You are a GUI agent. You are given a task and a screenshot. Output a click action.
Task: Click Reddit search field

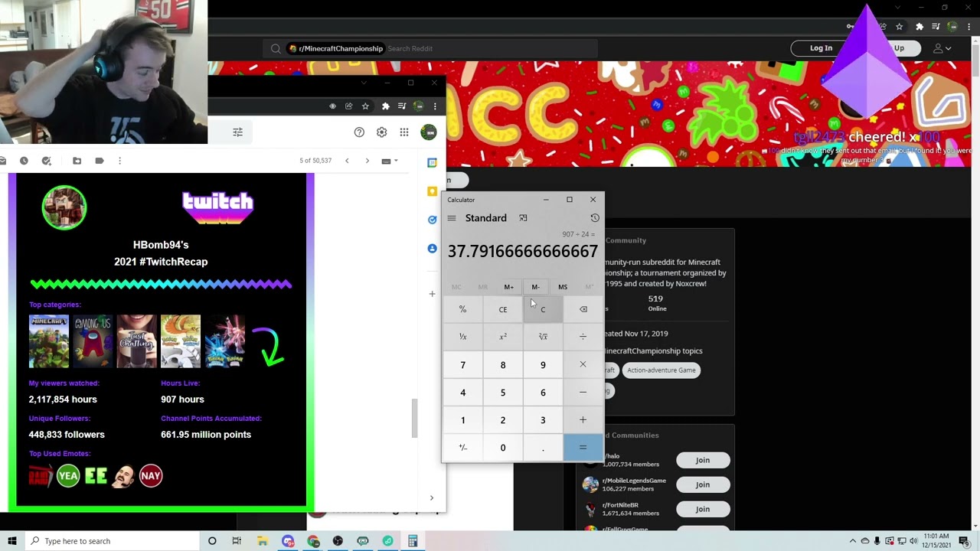pos(432,48)
